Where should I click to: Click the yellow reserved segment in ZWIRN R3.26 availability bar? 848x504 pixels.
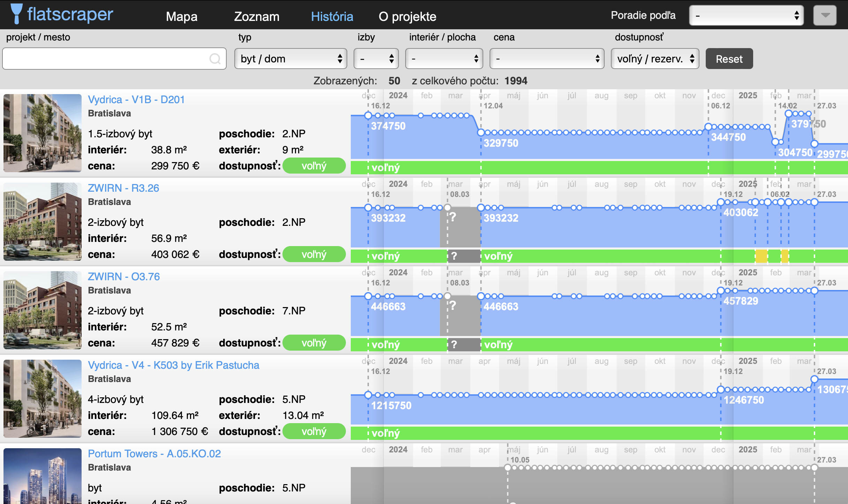pyautogui.click(x=761, y=256)
